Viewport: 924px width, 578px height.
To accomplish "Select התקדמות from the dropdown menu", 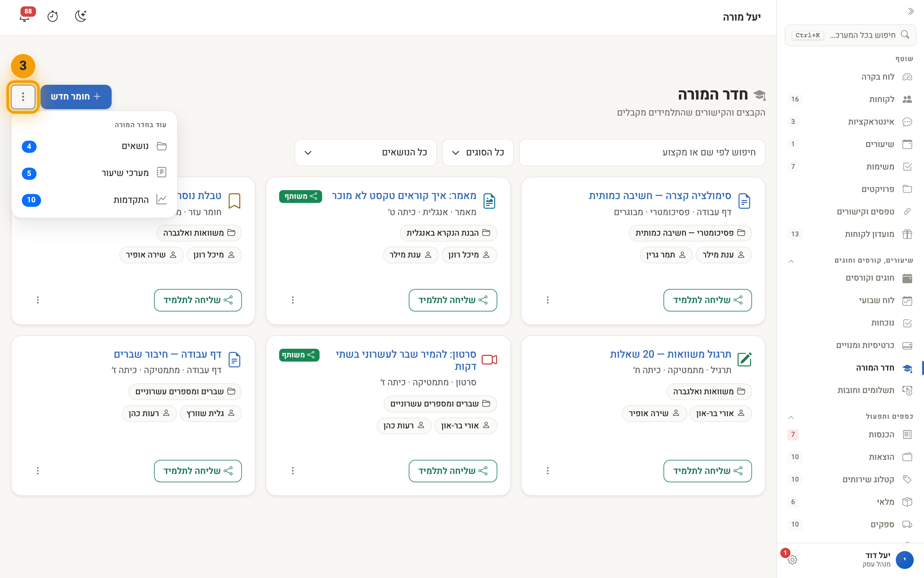I will coord(94,200).
